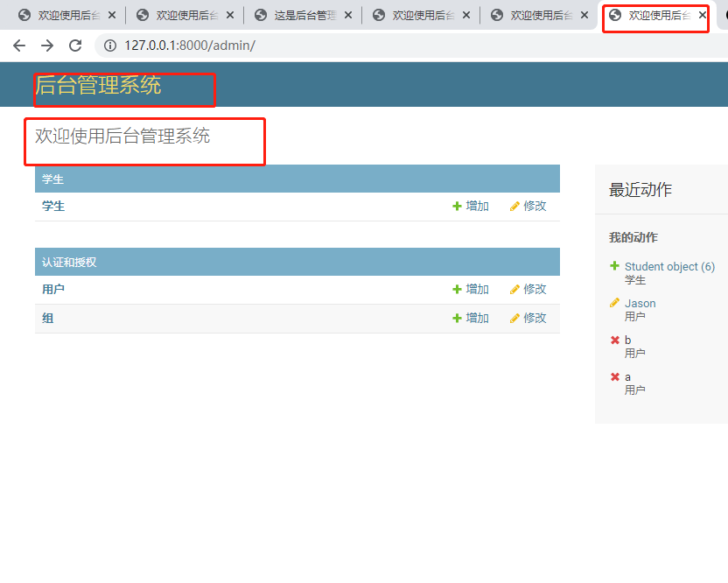Go forward with the browser forward arrow
Image resolution: width=728 pixels, height=583 pixels.
click(x=47, y=46)
